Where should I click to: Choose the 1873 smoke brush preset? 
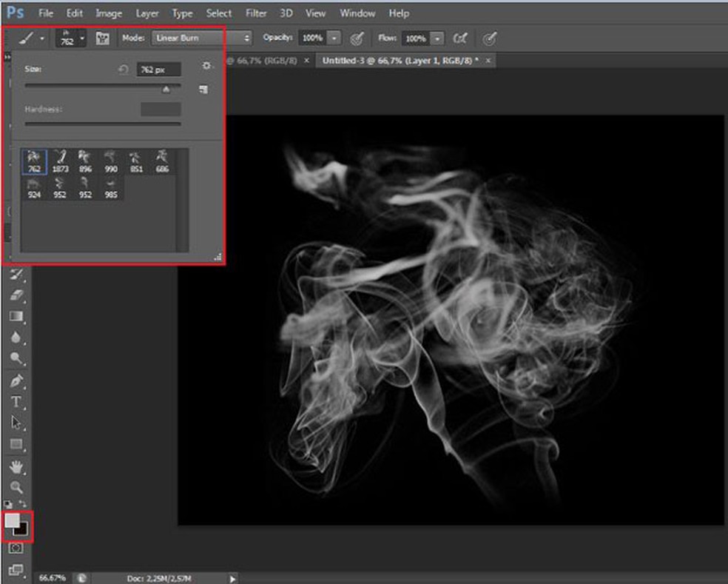[x=60, y=161]
